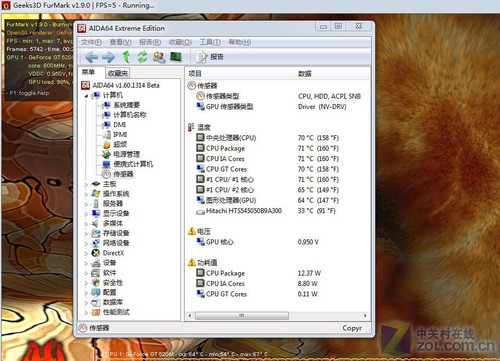Click the green monitor icon in toolbar
500x361 pixels.
[176, 57]
